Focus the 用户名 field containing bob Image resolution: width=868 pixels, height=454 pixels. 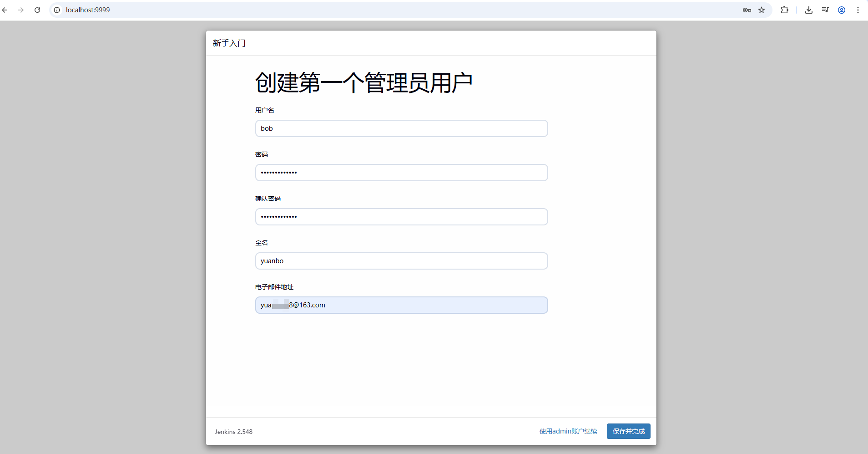tap(401, 128)
